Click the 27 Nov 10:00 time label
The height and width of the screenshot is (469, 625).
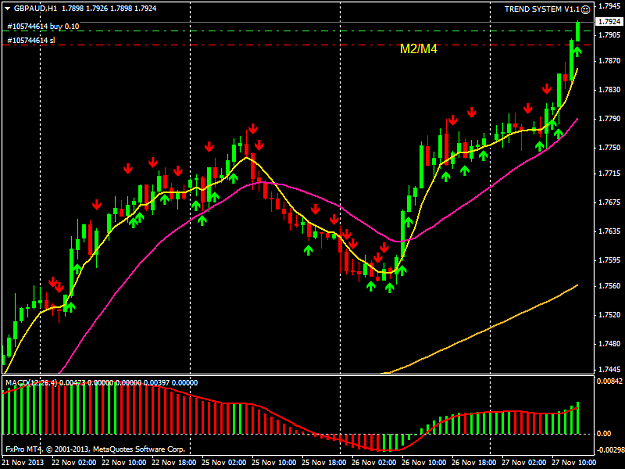[574, 462]
